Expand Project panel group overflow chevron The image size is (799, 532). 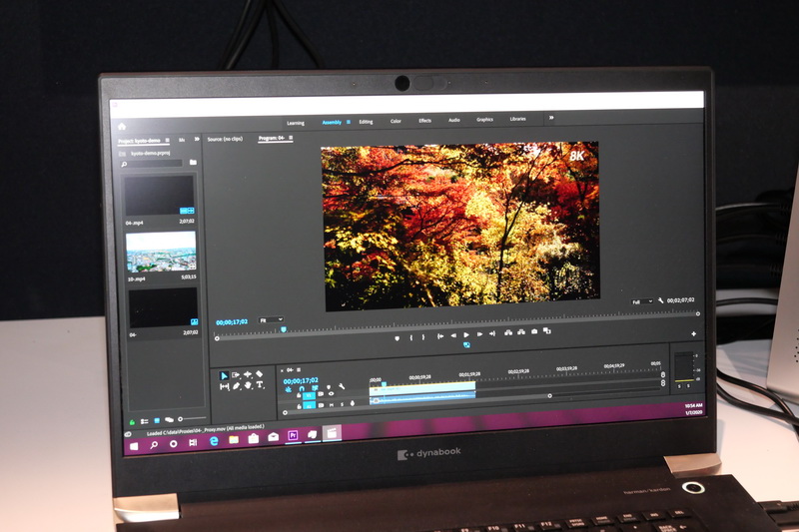[x=197, y=139]
